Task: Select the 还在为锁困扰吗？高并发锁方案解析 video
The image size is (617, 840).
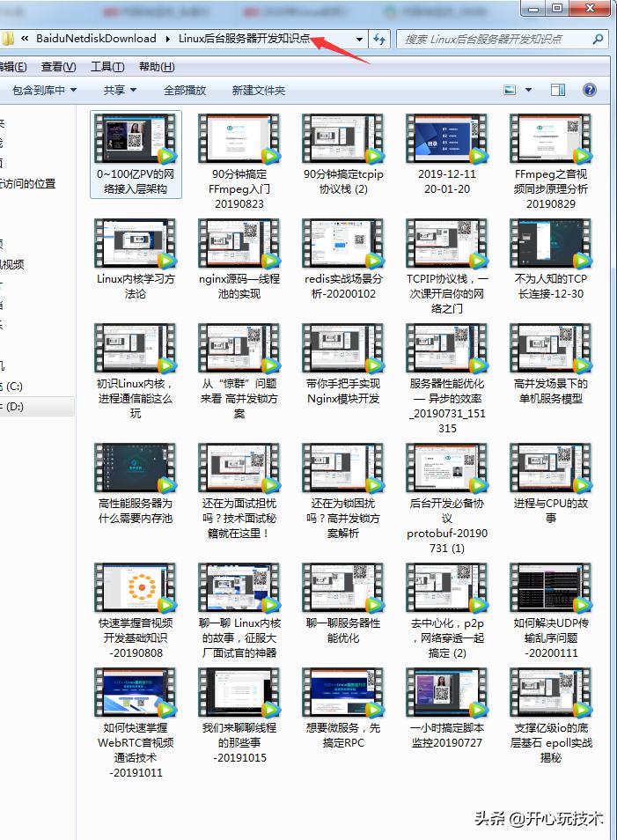Action: [x=343, y=490]
